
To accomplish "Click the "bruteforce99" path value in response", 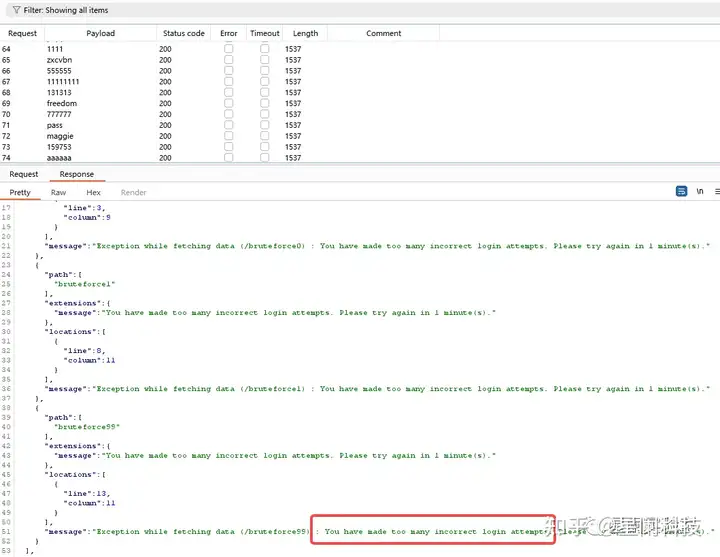I will point(87,427).
